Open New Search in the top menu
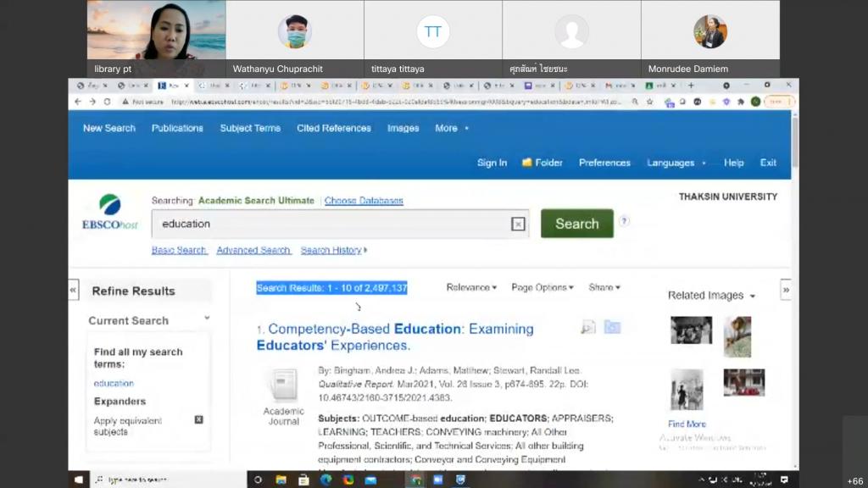The width and height of the screenshot is (868, 488). pyautogui.click(x=109, y=128)
